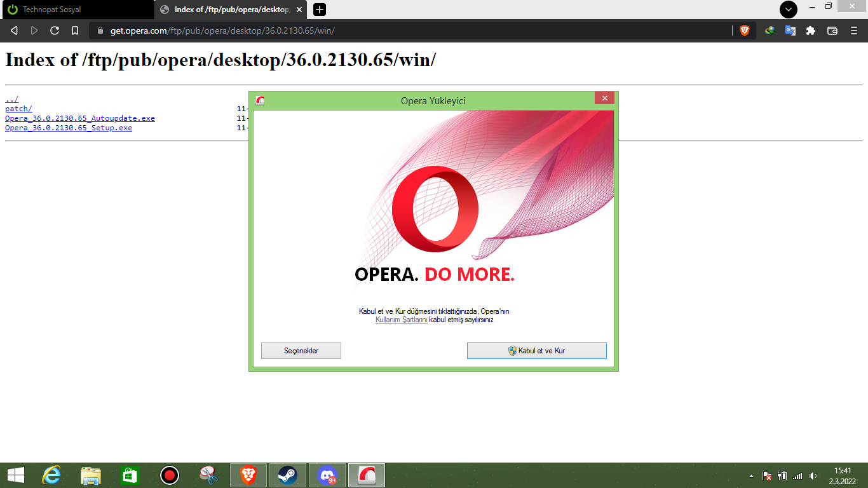
Task: Open the Internet Download Manager extension icon
Action: click(x=770, y=30)
